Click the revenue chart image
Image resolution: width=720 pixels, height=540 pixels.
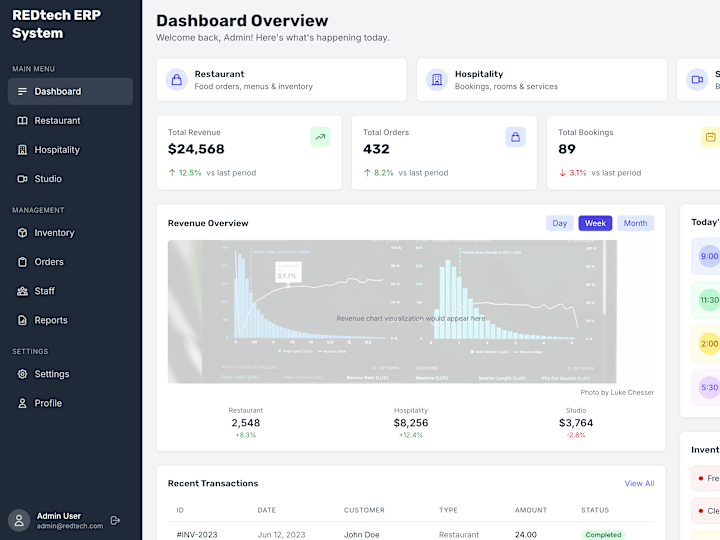click(392, 311)
